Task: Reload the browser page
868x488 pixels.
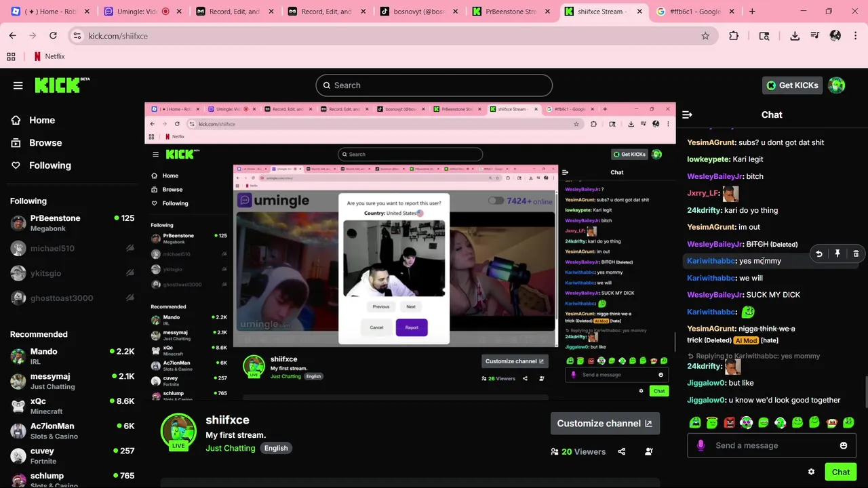Action: pos(53,36)
